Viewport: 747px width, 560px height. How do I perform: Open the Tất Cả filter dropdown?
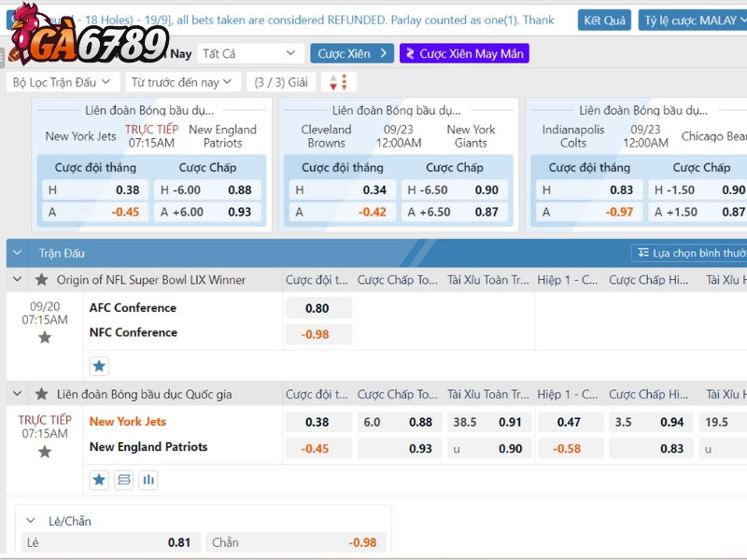pos(250,54)
